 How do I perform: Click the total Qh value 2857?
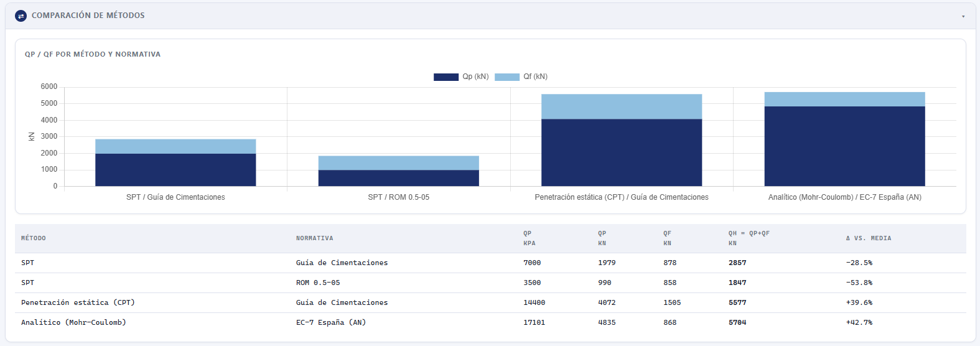(x=737, y=263)
